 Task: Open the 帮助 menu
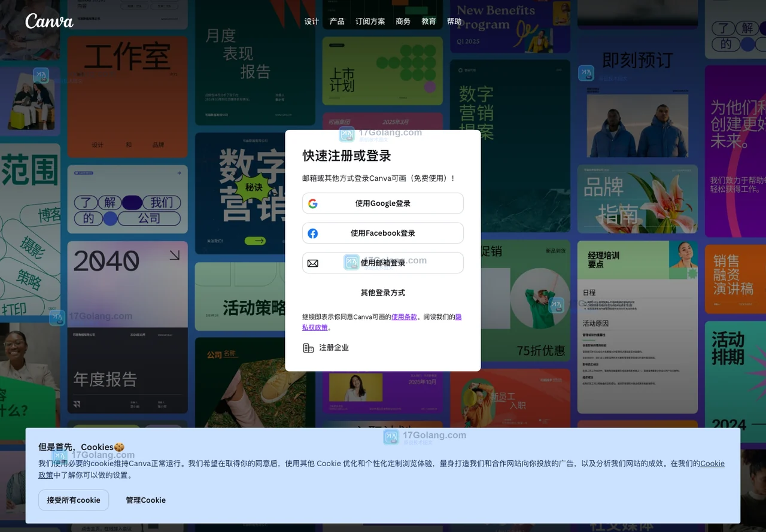point(454,22)
